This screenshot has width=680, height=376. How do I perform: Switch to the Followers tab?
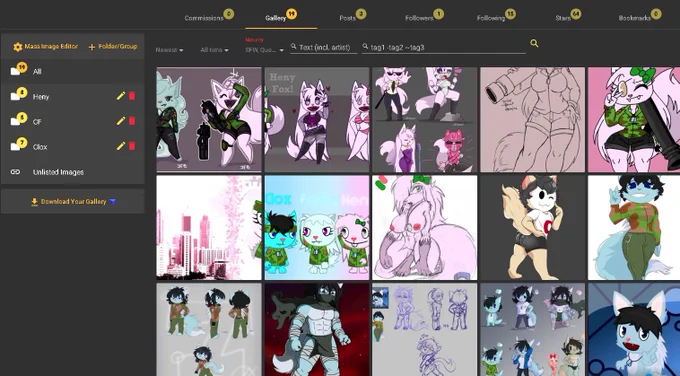[419, 18]
